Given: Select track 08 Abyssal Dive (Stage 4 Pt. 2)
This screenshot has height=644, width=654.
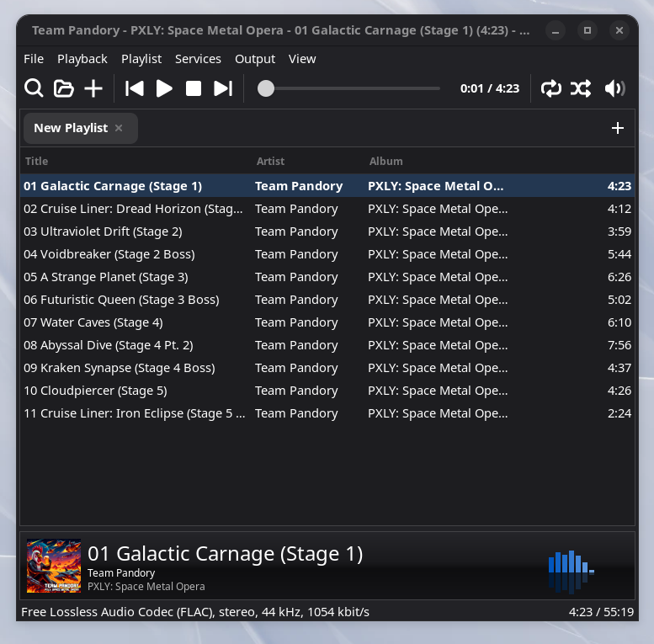Looking at the screenshot, I should (327, 345).
